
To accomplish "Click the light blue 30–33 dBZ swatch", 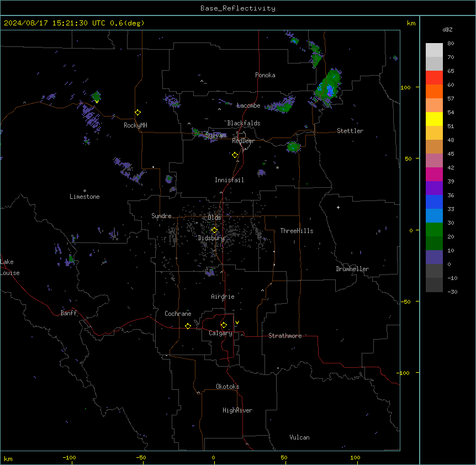I will coord(434,216).
